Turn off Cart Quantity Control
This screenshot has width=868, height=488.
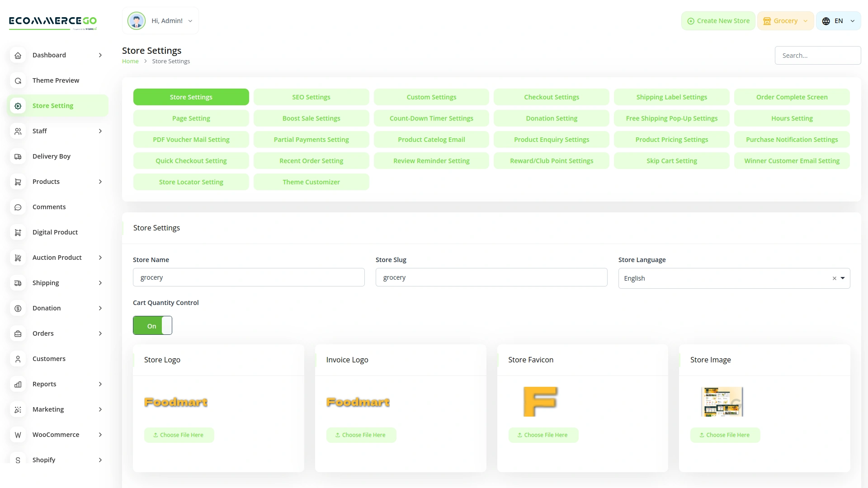pos(152,325)
